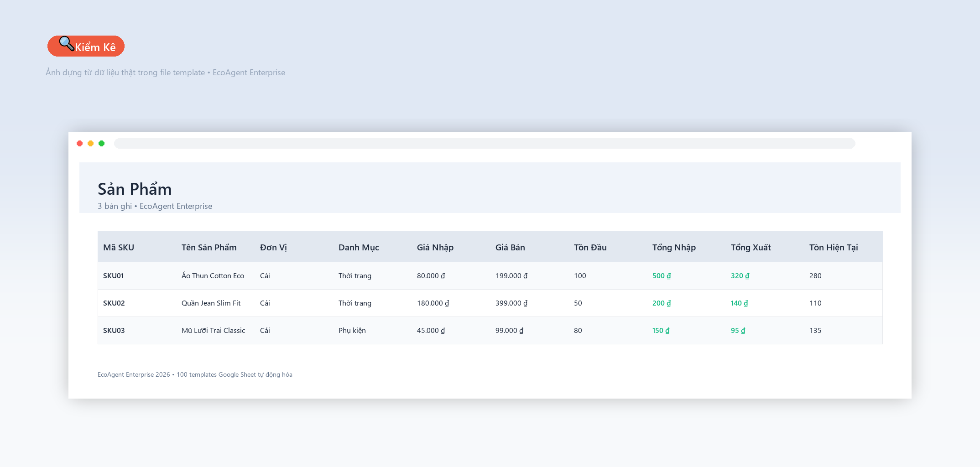Click the Tồn Hiện Tại column header
980x467 pixels.
(834, 248)
